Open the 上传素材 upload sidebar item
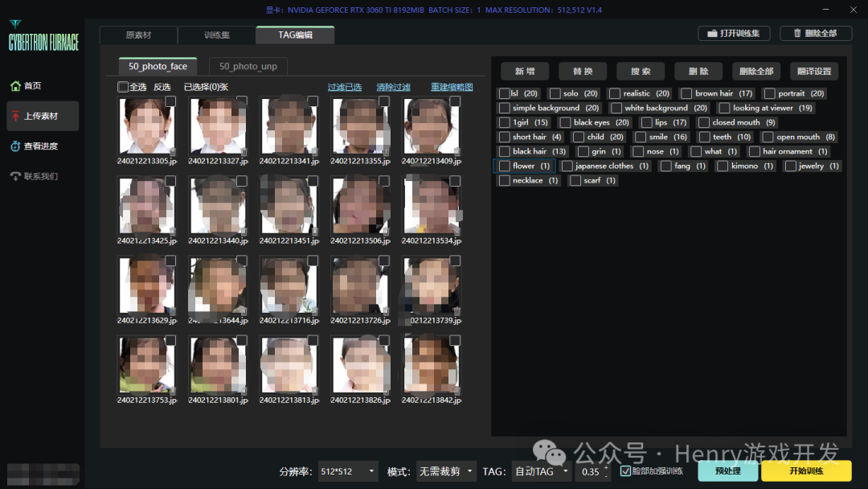The width and height of the screenshot is (868, 489). pos(43,116)
